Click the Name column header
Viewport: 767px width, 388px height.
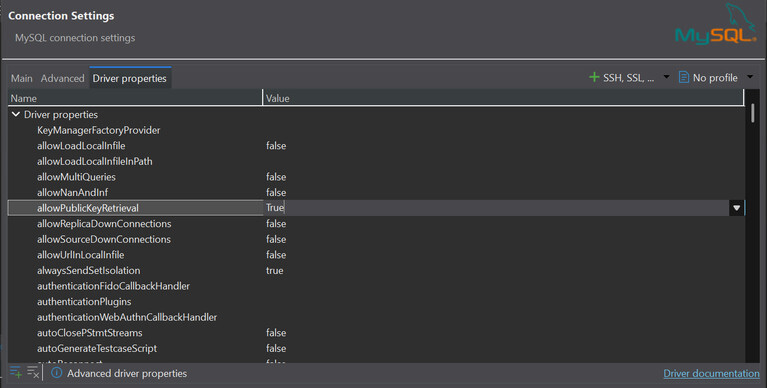[x=135, y=98]
